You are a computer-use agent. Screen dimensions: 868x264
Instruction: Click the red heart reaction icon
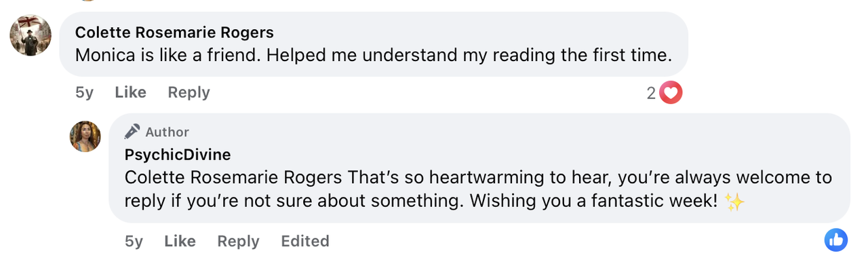click(671, 93)
